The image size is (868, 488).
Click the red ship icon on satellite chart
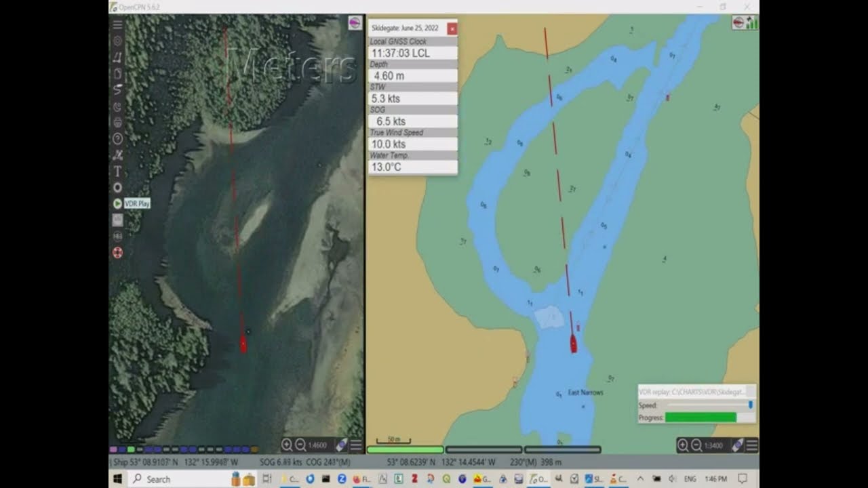(243, 344)
